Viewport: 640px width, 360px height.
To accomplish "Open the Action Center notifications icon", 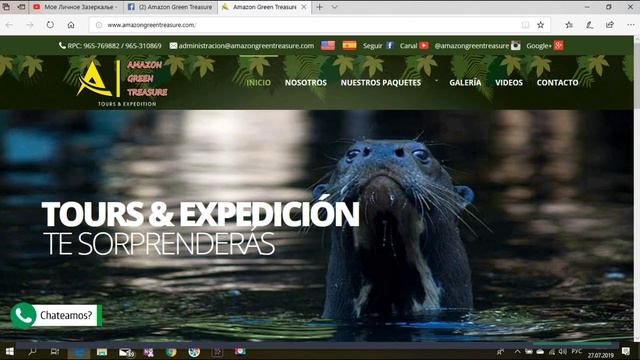I will click(x=626, y=351).
